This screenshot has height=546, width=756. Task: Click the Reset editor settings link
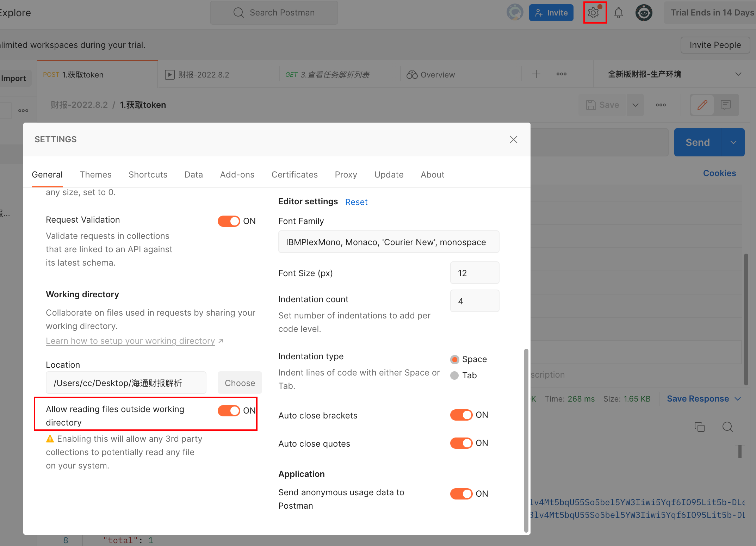coord(356,202)
